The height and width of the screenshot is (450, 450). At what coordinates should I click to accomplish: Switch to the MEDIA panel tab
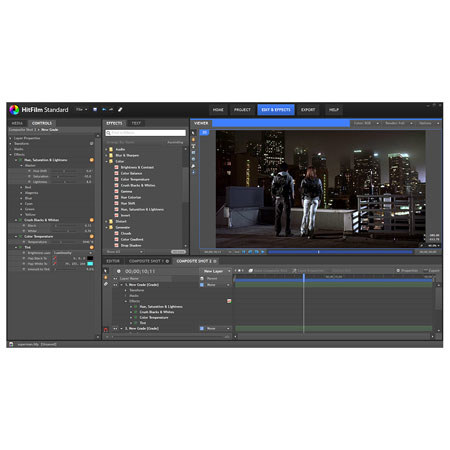pos(17,123)
